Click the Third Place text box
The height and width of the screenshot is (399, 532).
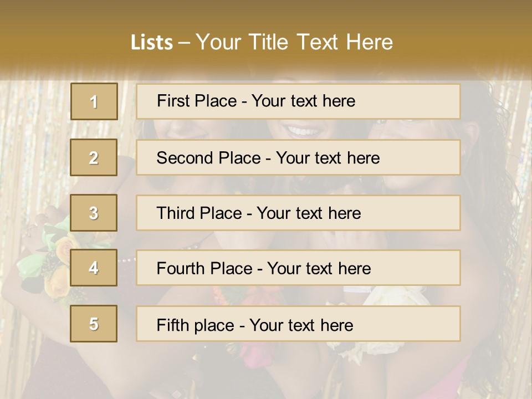point(298,213)
